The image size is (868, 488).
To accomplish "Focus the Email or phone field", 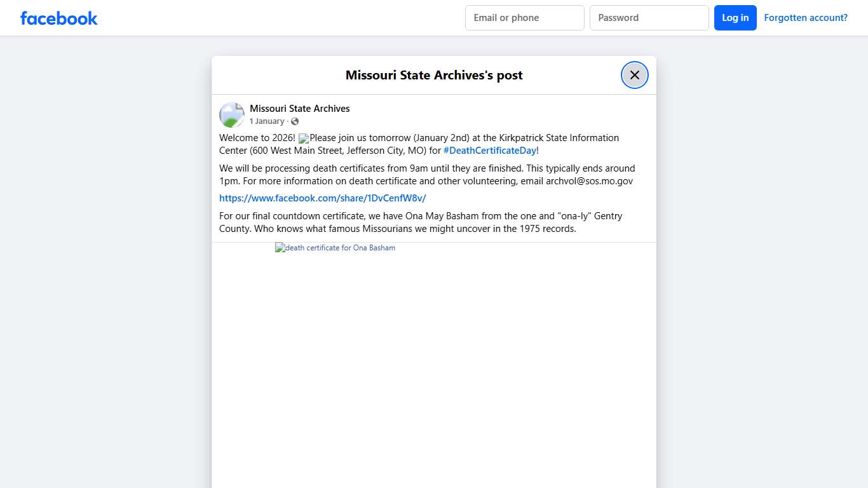I will click(524, 18).
